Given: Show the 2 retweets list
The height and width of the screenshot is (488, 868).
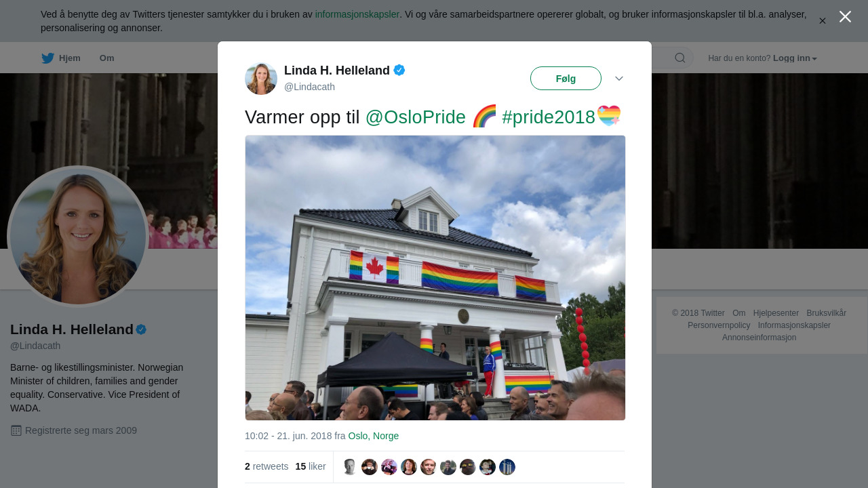Looking at the screenshot, I should click(267, 466).
